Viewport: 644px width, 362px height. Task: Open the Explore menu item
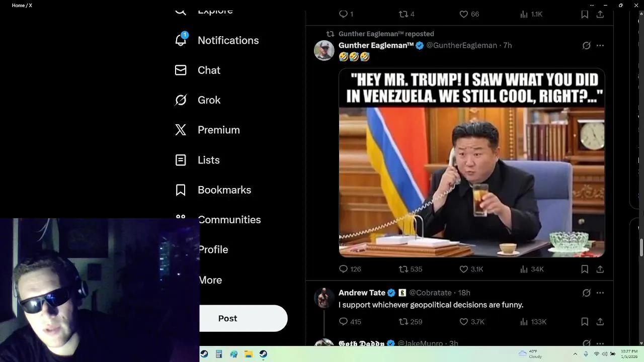[215, 11]
